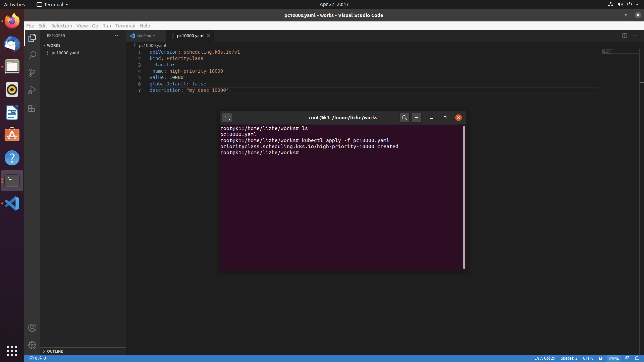Image resolution: width=644 pixels, height=362 pixels.
Task: Click the kubectl apply command line in terminal
Action: pyautogui.click(x=305, y=140)
